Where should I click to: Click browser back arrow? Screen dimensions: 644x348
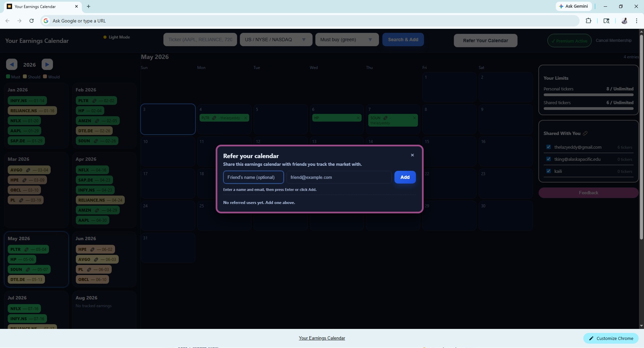(x=7, y=21)
